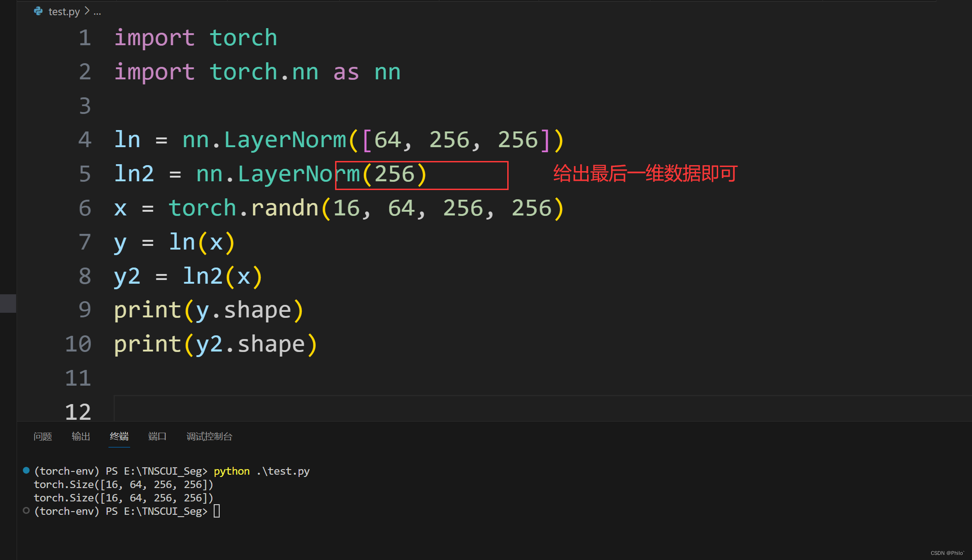
Task: Expand the breadcrumb ellipsis after test.py
Action: pos(97,12)
